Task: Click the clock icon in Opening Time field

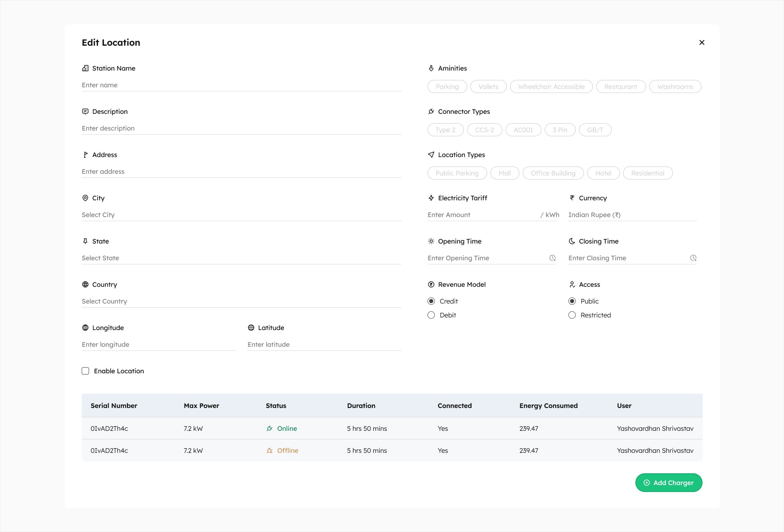Action: 552,258
